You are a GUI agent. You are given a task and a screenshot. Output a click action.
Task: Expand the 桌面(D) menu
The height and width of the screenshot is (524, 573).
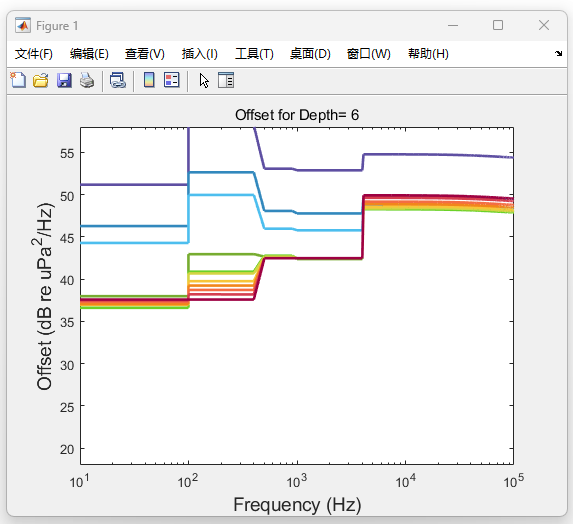(x=310, y=54)
